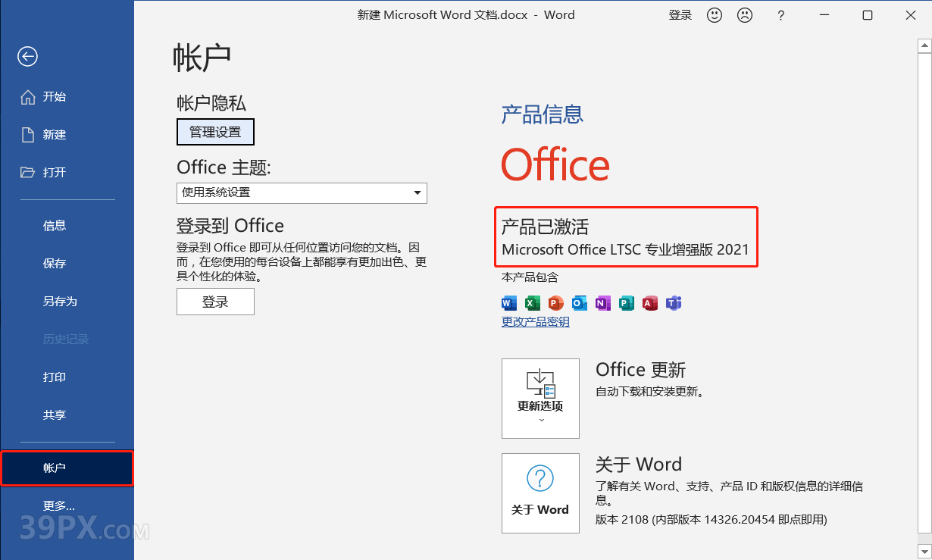Click the Word app icon under 本产品包含
The width and height of the screenshot is (932, 560).
509,303
